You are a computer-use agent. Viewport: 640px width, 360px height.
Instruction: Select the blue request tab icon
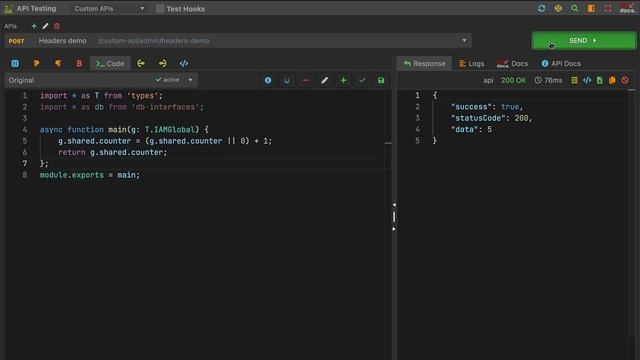click(x=15, y=63)
